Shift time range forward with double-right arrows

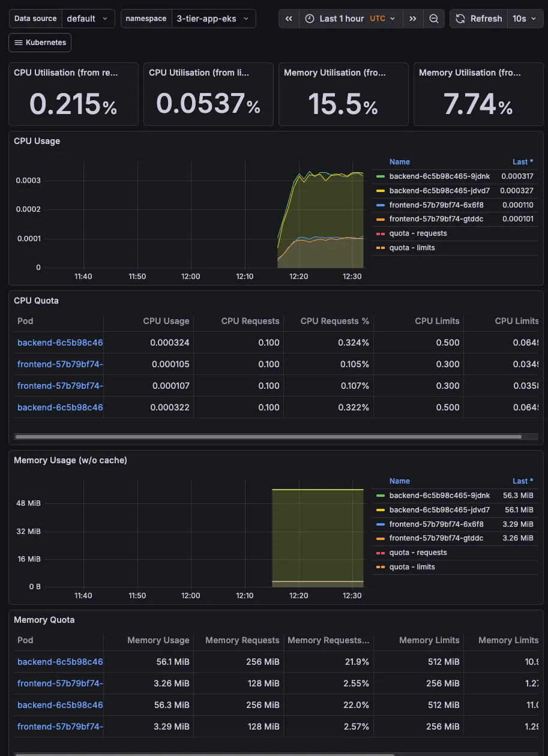[413, 19]
